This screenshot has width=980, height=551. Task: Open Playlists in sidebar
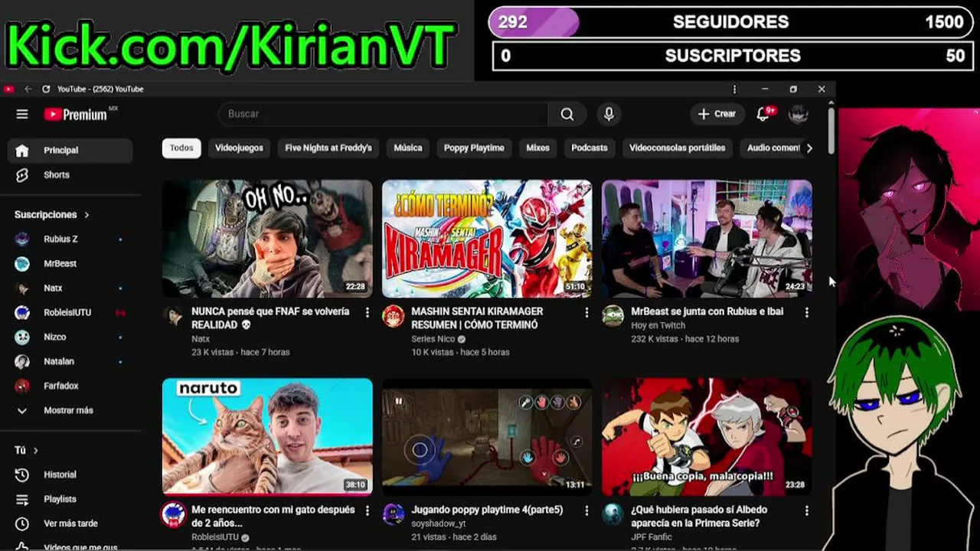(70, 499)
